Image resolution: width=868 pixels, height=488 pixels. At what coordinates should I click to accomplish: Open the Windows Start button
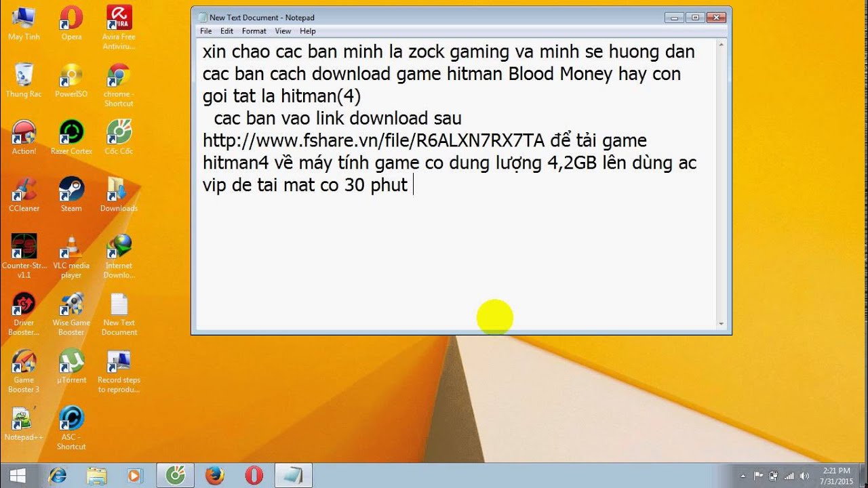[18, 476]
